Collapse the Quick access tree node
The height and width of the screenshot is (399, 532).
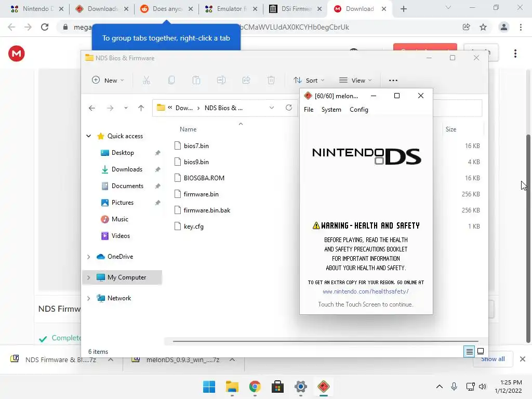[88, 136]
